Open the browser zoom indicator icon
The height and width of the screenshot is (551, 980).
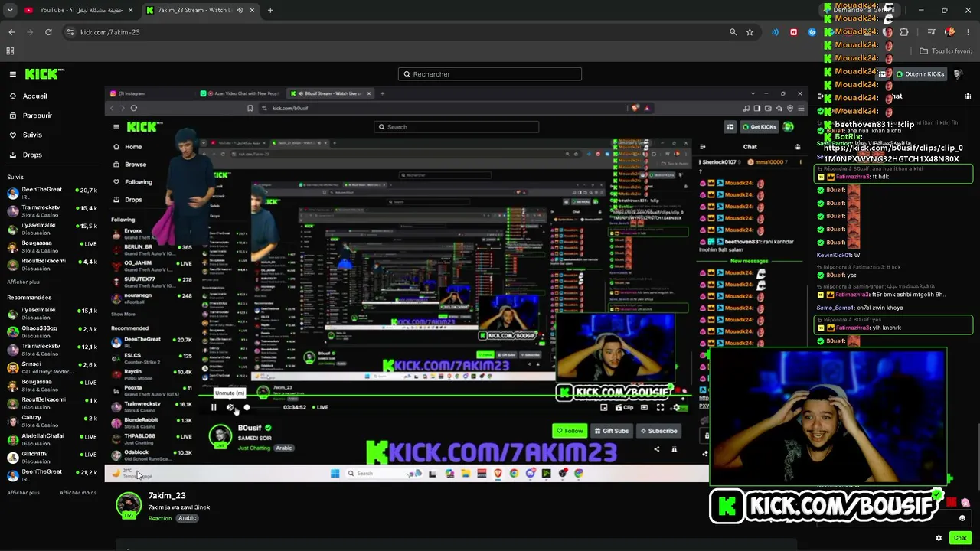tap(733, 32)
